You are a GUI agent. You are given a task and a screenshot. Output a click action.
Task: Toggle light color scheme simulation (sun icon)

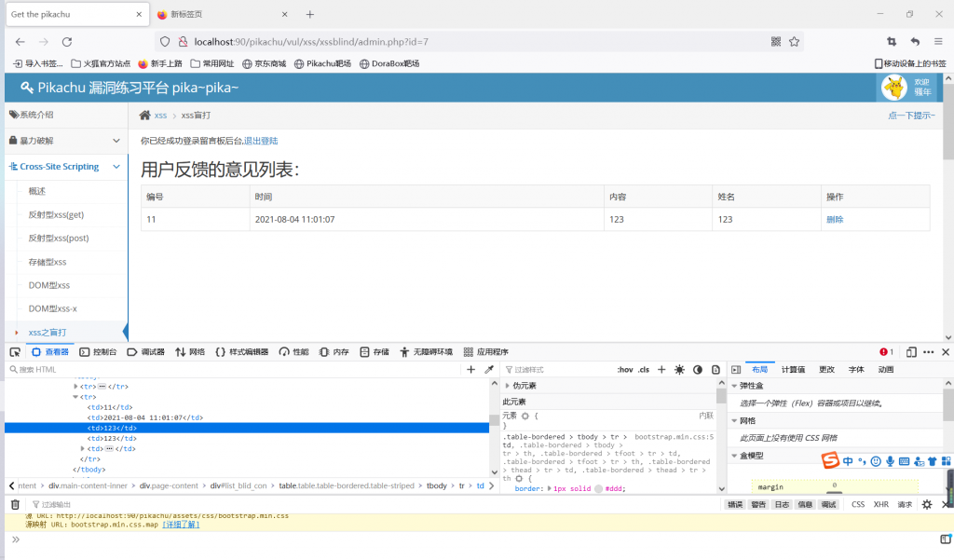679,370
